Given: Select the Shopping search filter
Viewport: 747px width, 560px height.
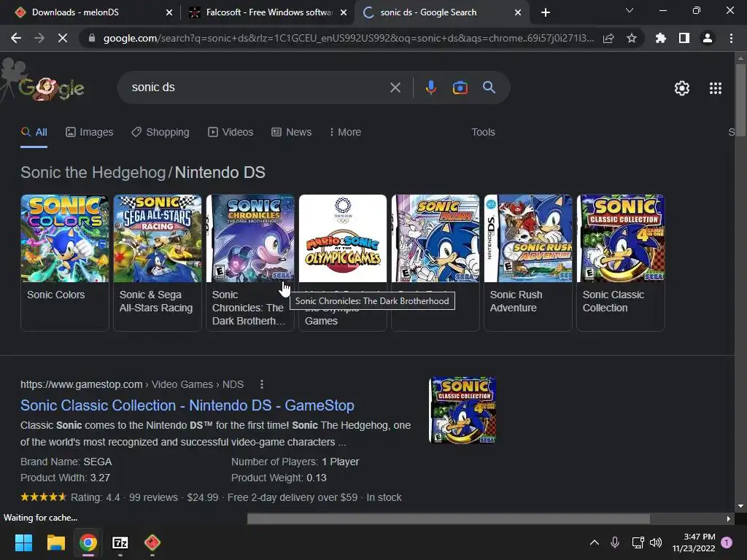Looking at the screenshot, I should click(160, 133).
